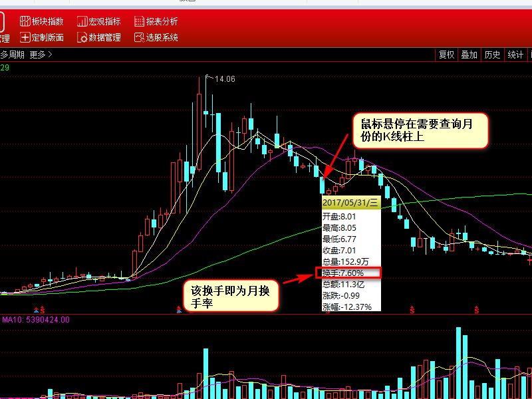The width and height of the screenshot is (532, 399).
Task: Click the 涨幅:-12.37% percent change value
Action: point(346,307)
